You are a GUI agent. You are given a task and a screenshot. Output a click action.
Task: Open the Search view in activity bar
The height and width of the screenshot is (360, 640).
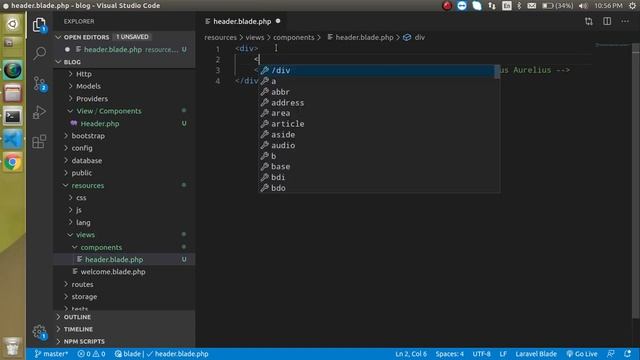click(40, 53)
